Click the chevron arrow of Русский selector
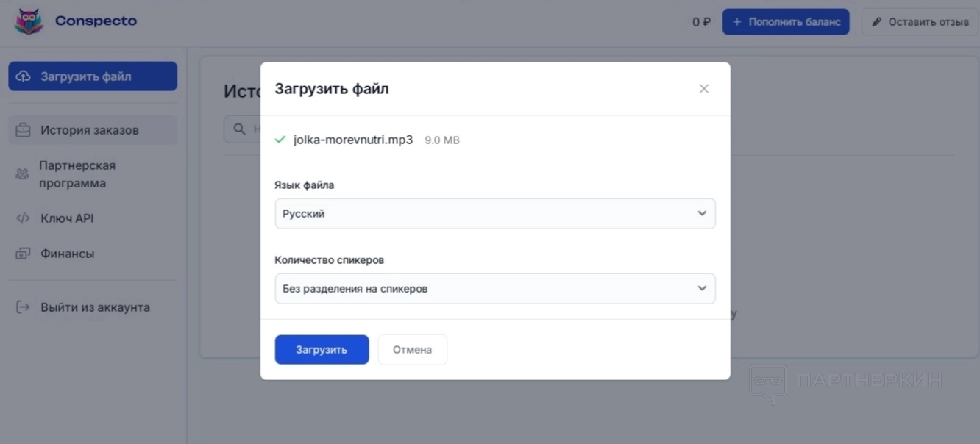Viewport: 980px width, 444px height. 702,214
